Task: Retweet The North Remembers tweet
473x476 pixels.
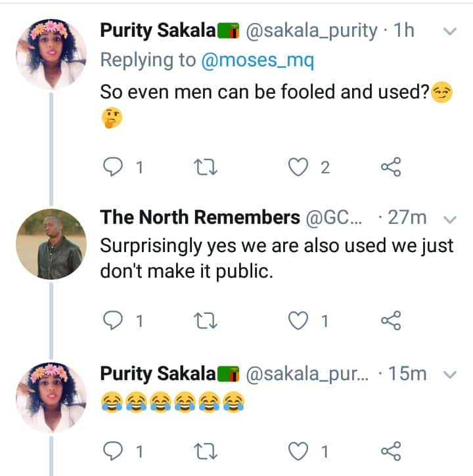Action: (207, 320)
